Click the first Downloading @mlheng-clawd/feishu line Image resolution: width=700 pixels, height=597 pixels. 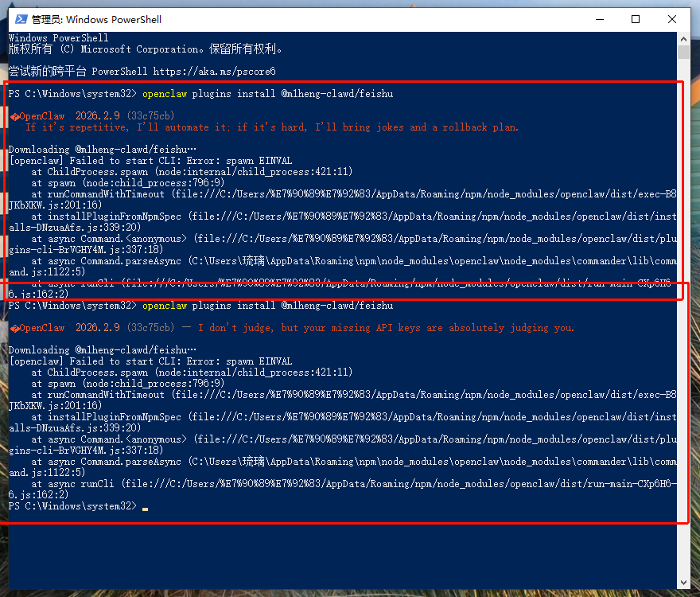102,150
